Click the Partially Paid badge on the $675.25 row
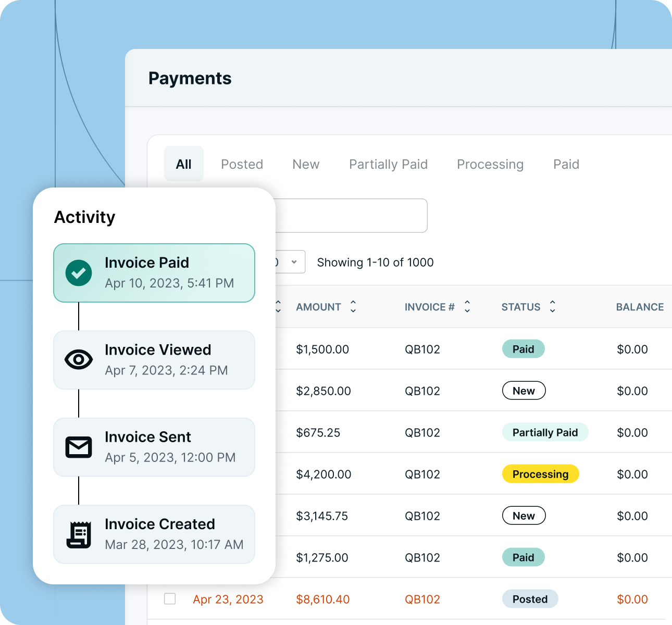Screen dimensions: 672x625 pyautogui.click(x=545, y=432)
